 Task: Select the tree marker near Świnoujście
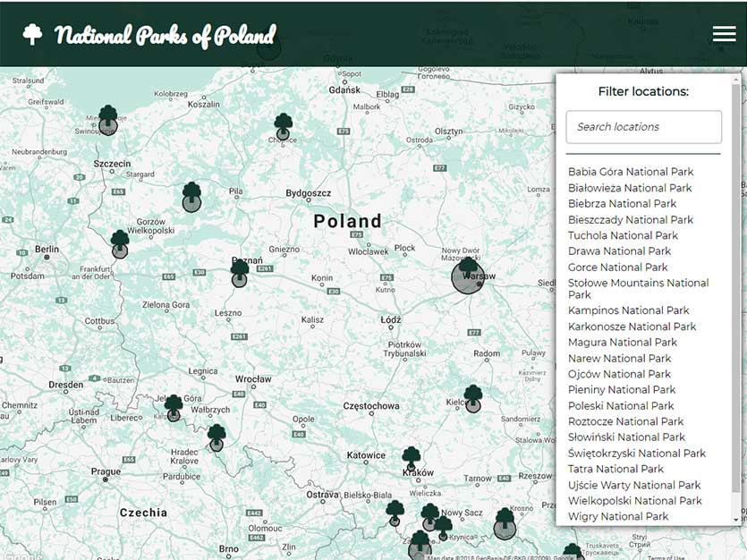pyautogui.click(x=108, y=117)
